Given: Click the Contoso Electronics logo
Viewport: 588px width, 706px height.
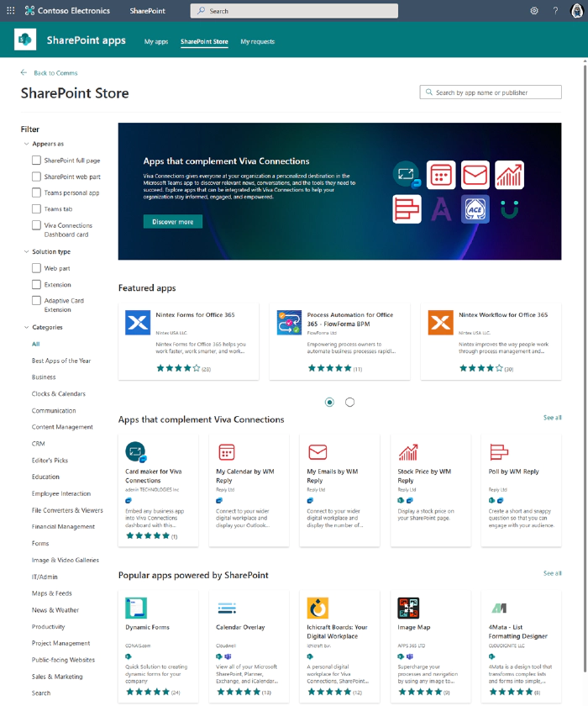Looking at the screenshot, I should pos(29,10).
